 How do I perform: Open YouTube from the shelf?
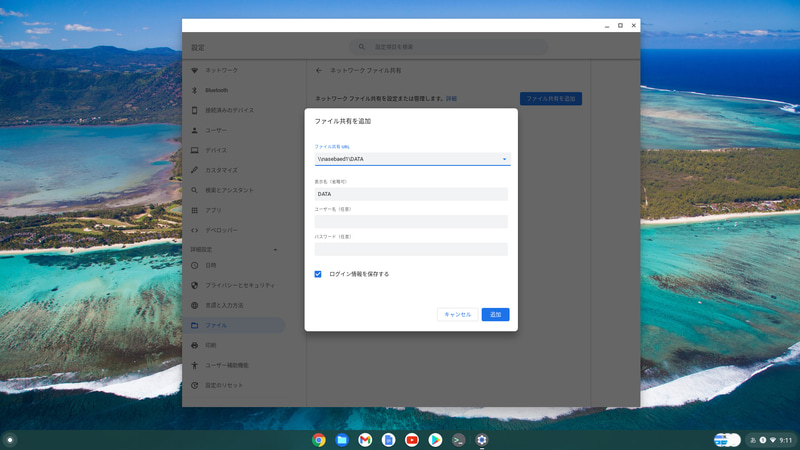[x=412, y=440]
